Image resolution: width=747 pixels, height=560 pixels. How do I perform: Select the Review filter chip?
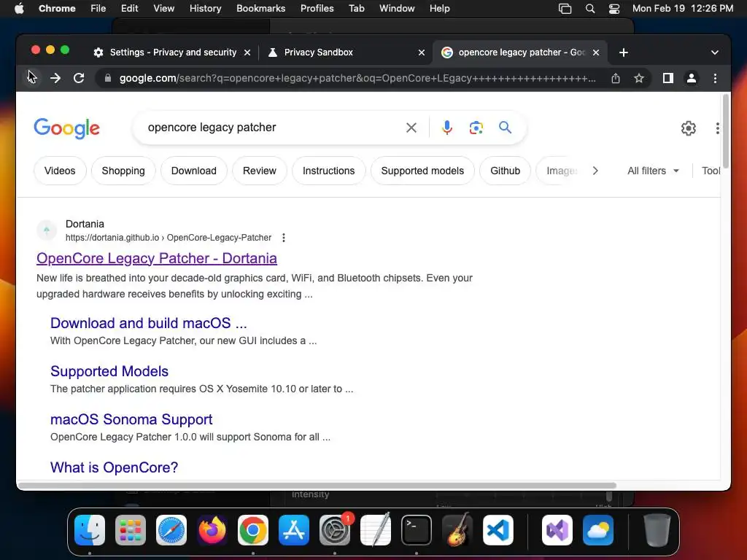coord(260,171)
